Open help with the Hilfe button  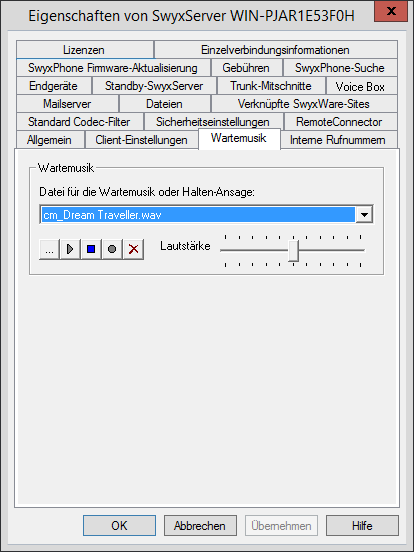click(x=362, y=526)
